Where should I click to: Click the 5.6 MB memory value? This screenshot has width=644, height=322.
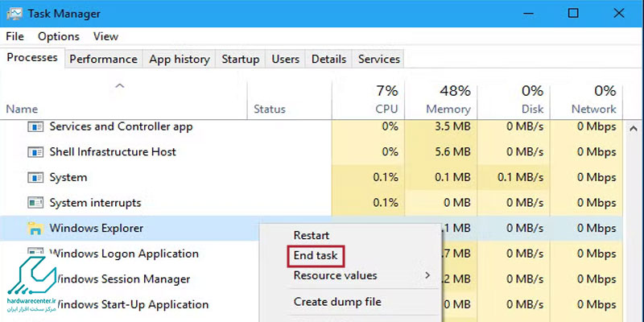452,152
